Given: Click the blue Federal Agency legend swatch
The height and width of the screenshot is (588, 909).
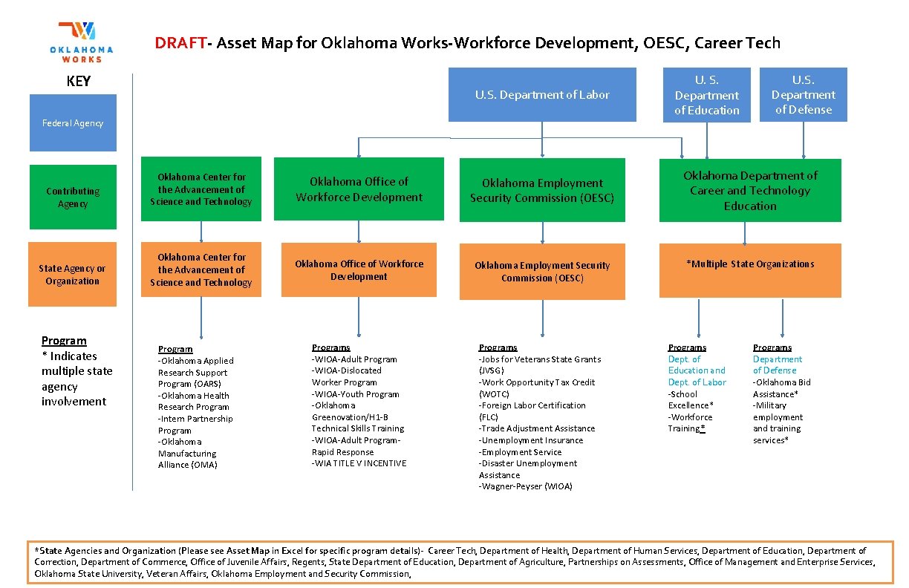Looking at the screenshot, I should coord(72,123).
